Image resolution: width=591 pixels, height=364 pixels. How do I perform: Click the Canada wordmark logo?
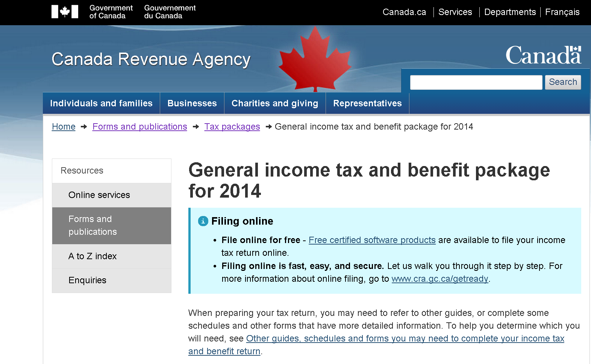point(543,56)
